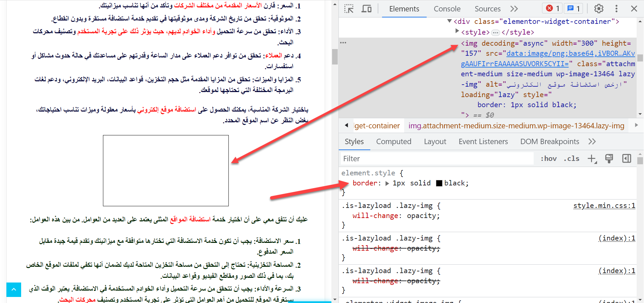
Task: Click the red error count badge
Action: (x=552, y=8)
